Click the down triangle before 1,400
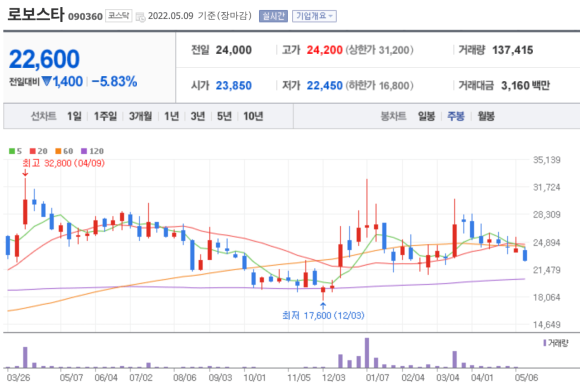 coord(46,81)
